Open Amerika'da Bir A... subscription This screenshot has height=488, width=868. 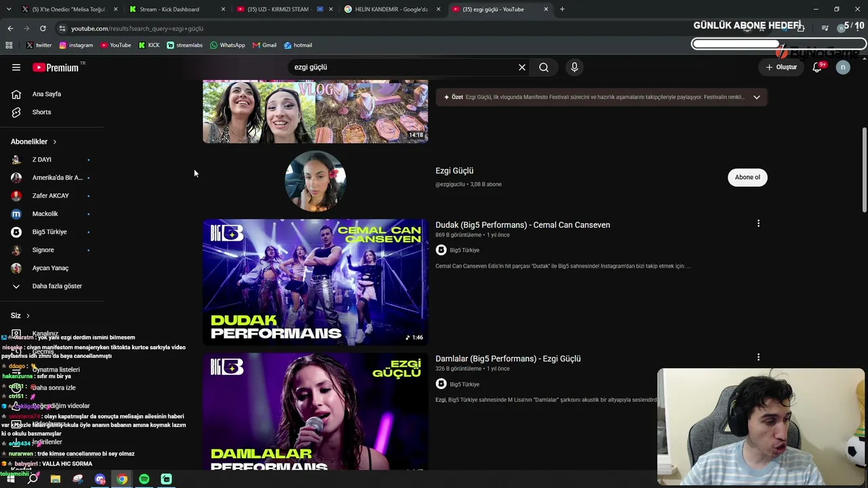point(57,178)
